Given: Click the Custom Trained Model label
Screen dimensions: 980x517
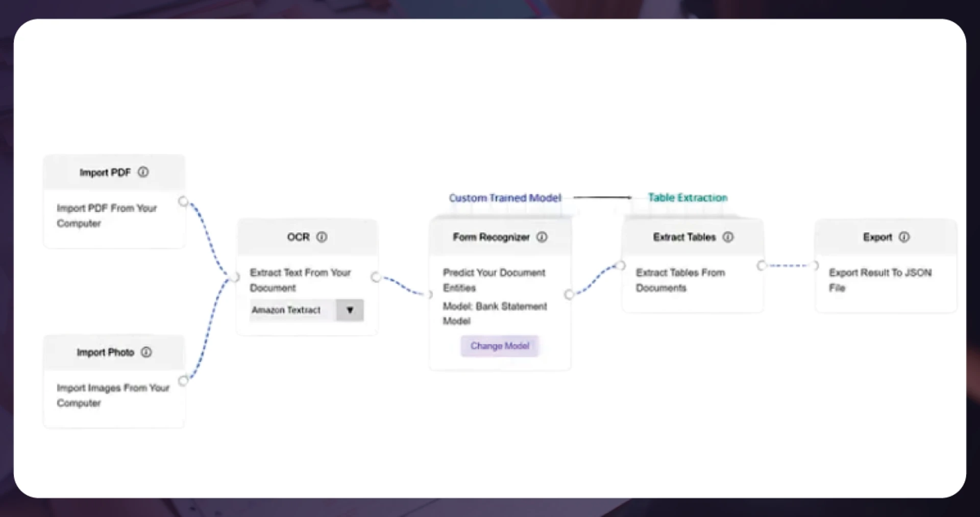Looking at the screenshot, I should [x=505, y=198].
